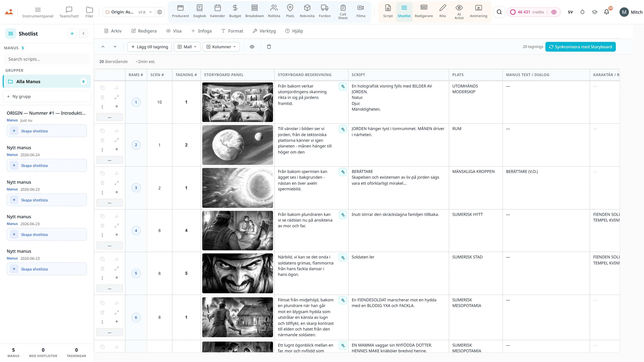Click the plus button beside Shotlist title
The image size is (644, 362).
click(x=72, y=34)
